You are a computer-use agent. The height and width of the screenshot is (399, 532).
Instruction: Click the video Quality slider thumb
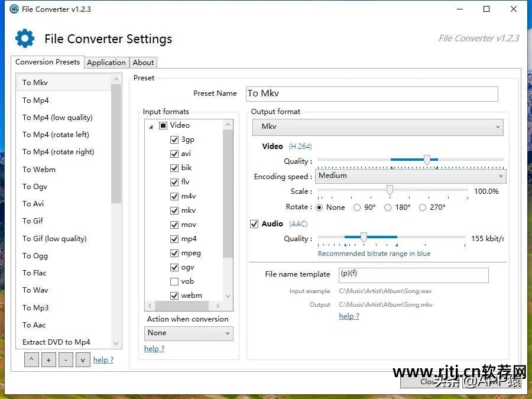(427, 160)
